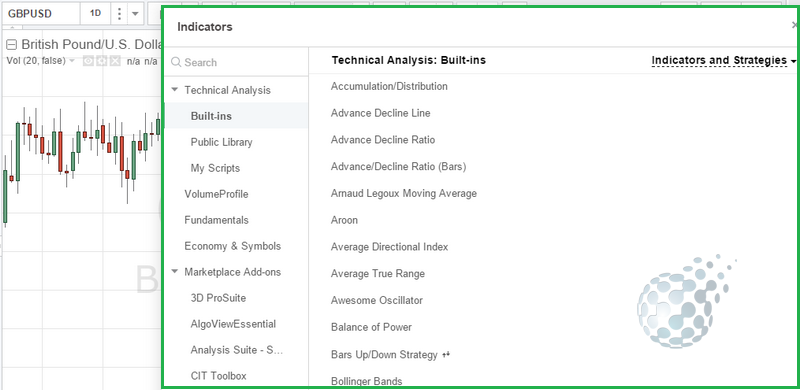Collapse the Technical Analysis tree section
This screenshot has width=800, height=390.
[175, 90]
